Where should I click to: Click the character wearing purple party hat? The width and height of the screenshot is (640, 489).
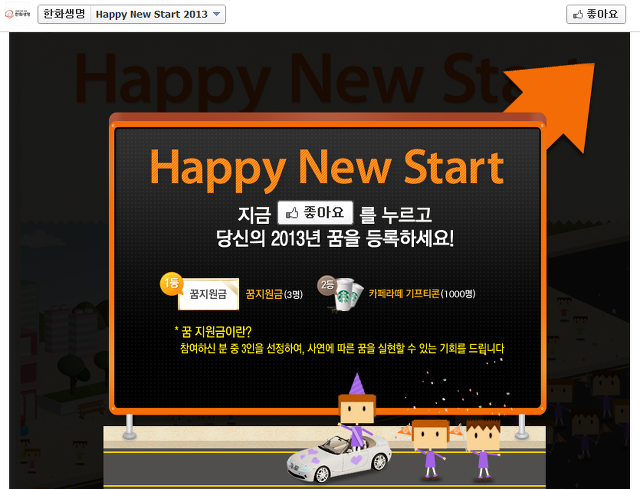357,410
